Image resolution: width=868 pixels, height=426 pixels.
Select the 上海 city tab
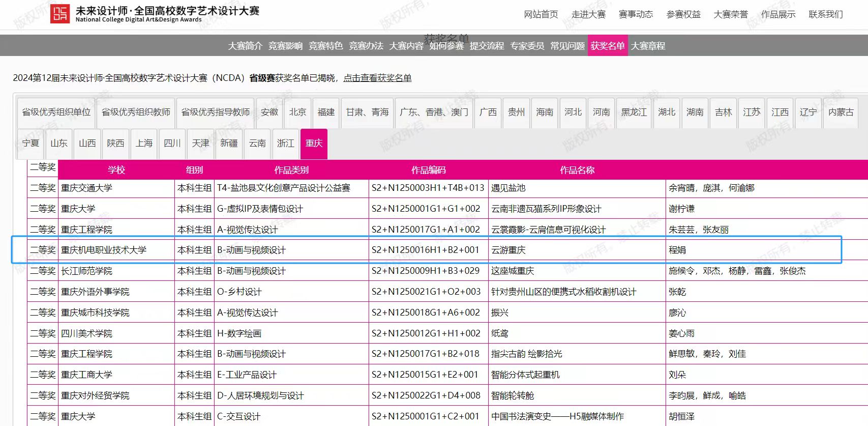[x=144, y=144]
